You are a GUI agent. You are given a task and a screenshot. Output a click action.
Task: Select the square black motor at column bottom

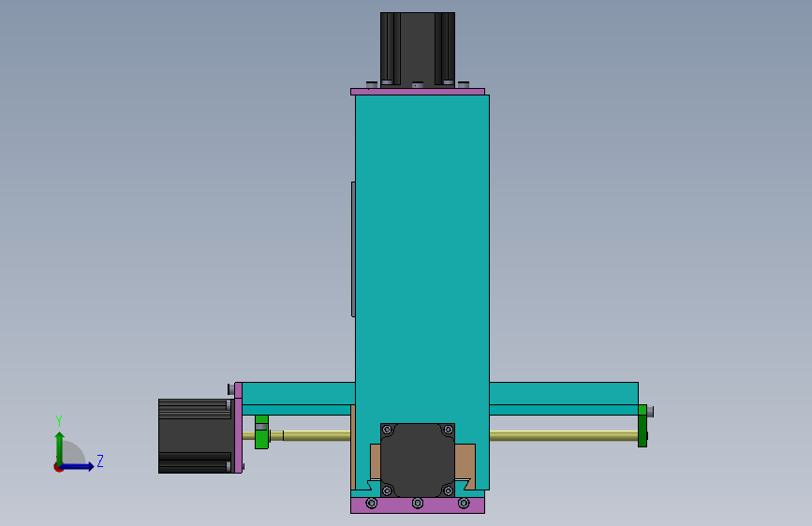418,460
